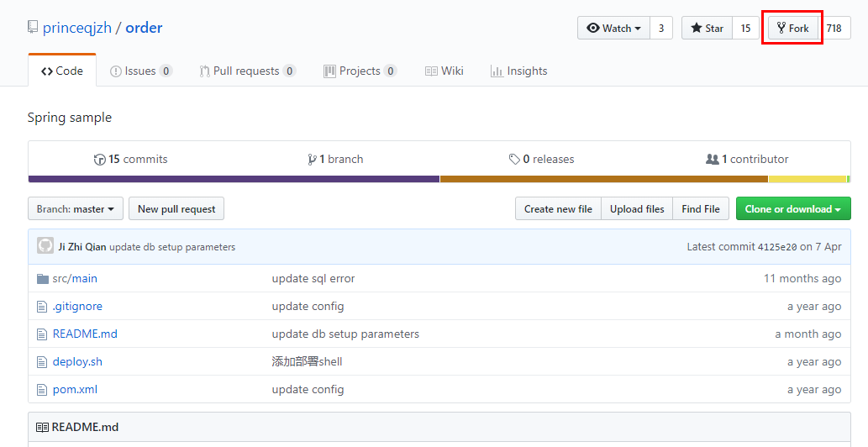Fork this repository
868x447 pixels.
point(792,28)
